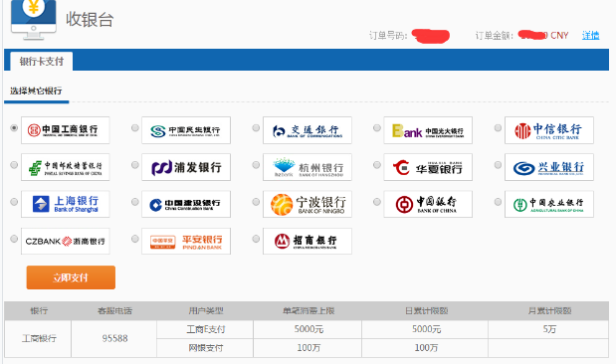This screenshot has height=364, width=616.
Task: Click the 95588 service phone cell
Action: [x=114, y=338]
